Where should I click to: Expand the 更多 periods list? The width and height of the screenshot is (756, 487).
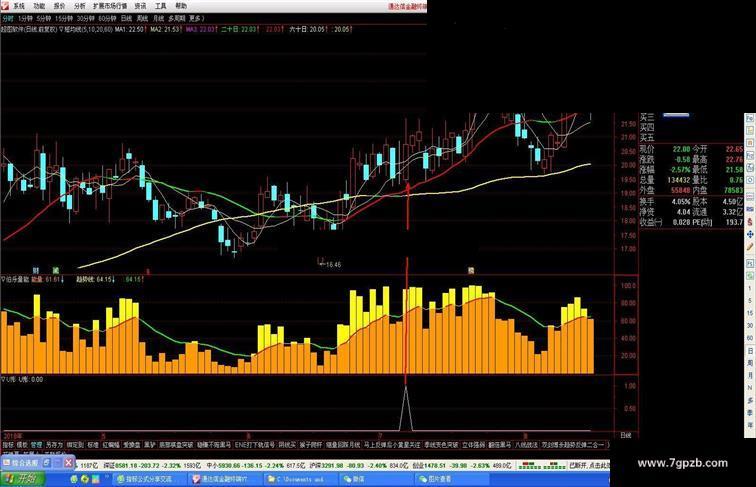(x=196, y=18)
